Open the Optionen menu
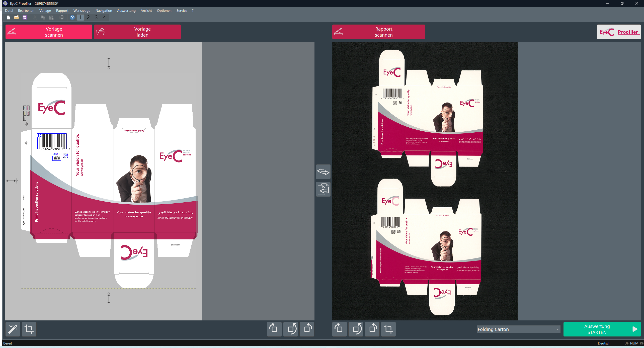 tap(164, 11)
